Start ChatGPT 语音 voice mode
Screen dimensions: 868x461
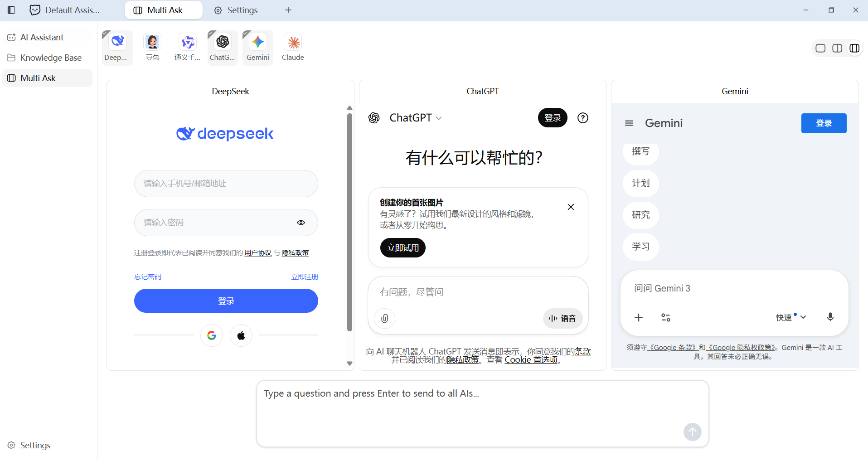563,318
